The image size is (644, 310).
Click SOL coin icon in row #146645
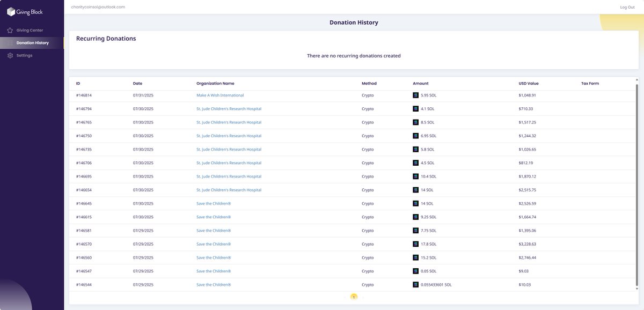[415, 203]
